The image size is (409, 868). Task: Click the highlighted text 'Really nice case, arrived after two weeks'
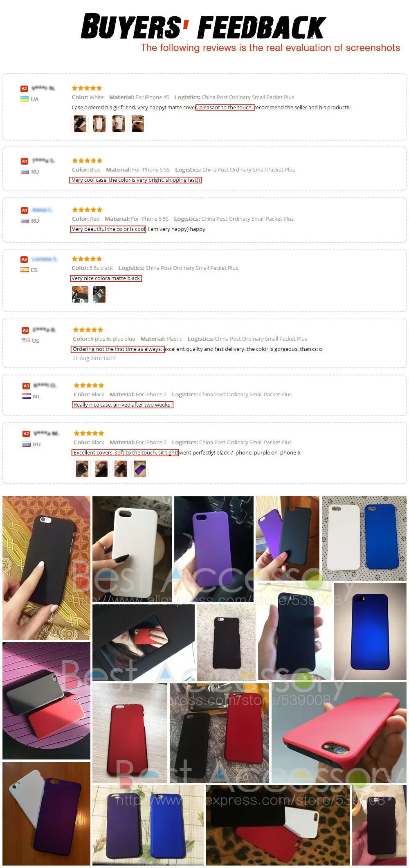pos(123,405)
